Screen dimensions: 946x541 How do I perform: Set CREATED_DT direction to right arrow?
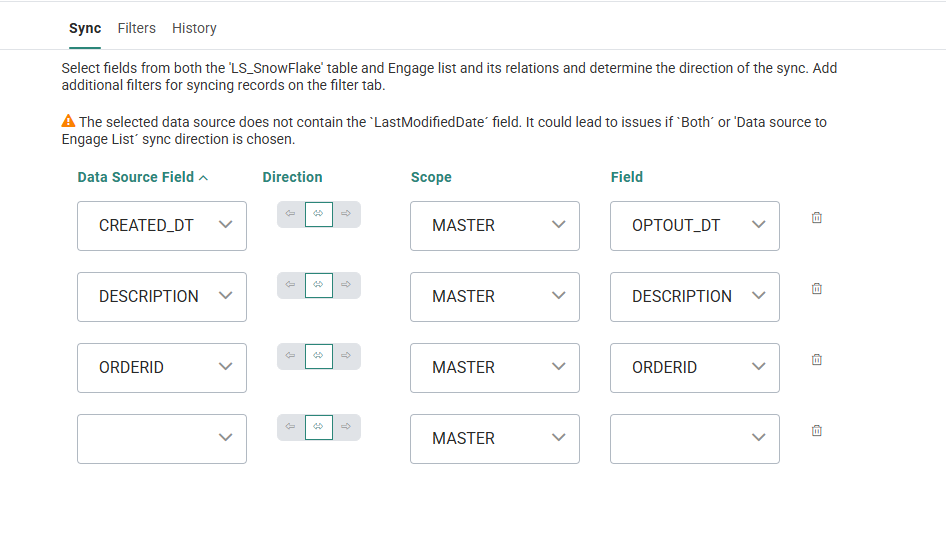click(346, 214)
